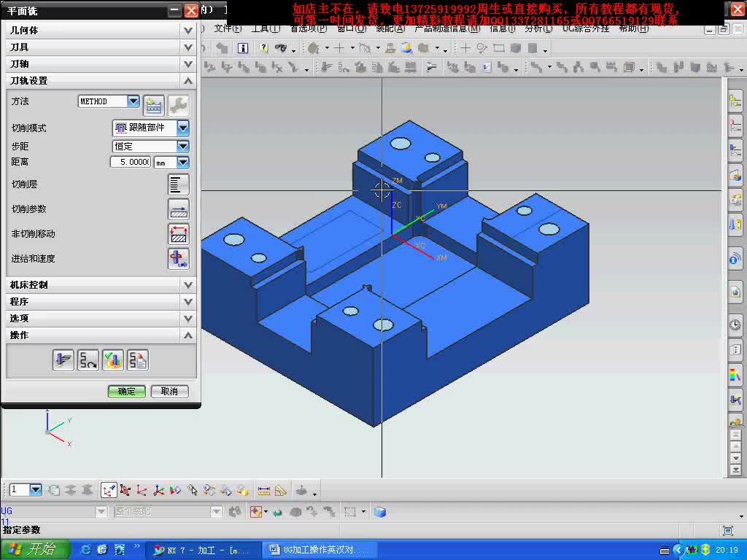The width and height of the screenshot is (747, 560).
Task: Click the joystick icon in the lower toolbar
Action: 301,490
